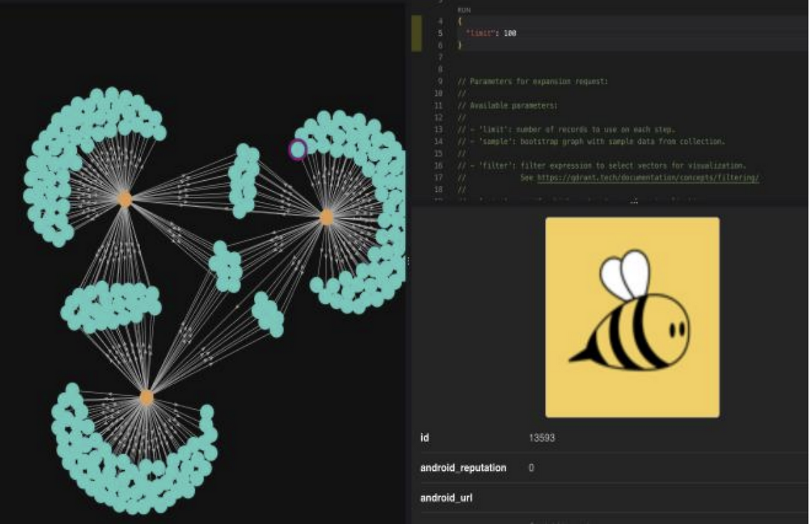Click the android_reputation field label
812x524 pixels.
463,468
